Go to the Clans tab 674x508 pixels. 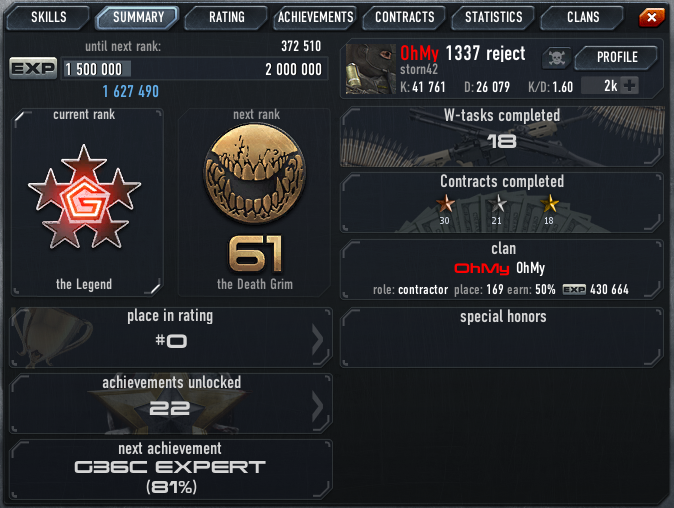point(583,17)
